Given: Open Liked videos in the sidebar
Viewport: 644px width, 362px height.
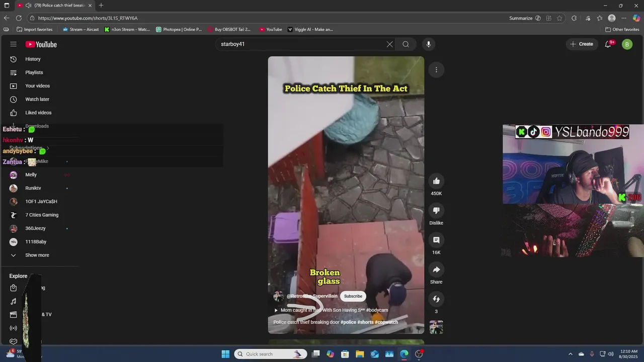Looking at the screenshot, I should click(x=39, y=113).
